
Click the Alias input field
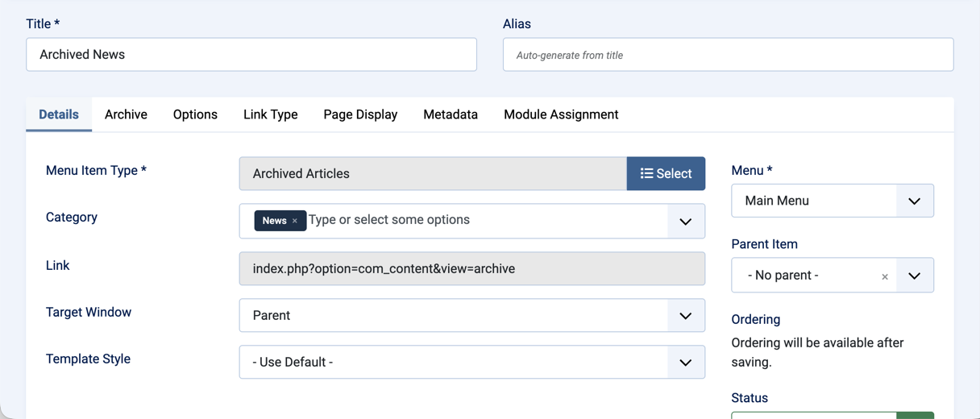729,55
